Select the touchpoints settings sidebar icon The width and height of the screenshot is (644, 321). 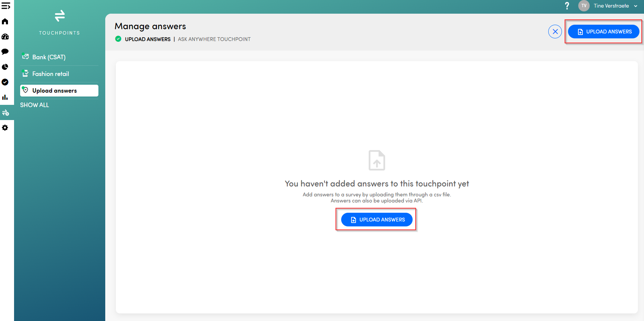pos(6,113)
